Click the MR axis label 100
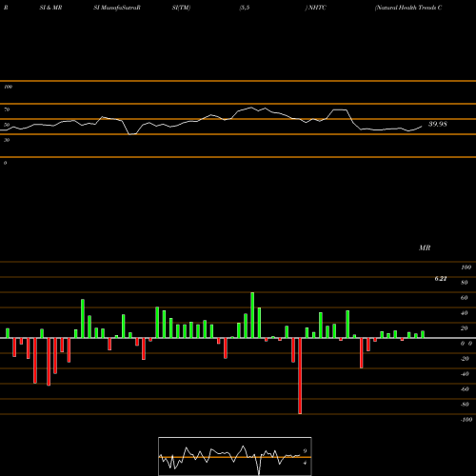This screenshot has height=476, width=476. tap(466, 268)
